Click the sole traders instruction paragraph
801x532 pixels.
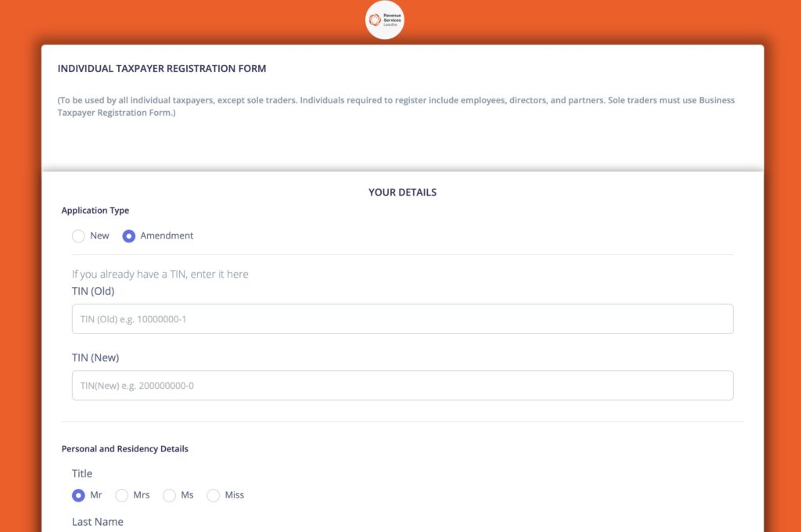tap(396, 106)
